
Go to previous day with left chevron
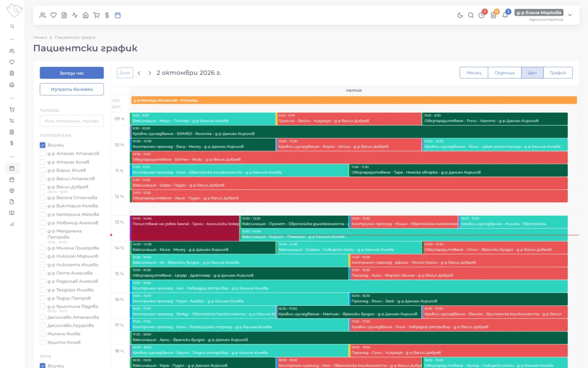coord(139,73)
